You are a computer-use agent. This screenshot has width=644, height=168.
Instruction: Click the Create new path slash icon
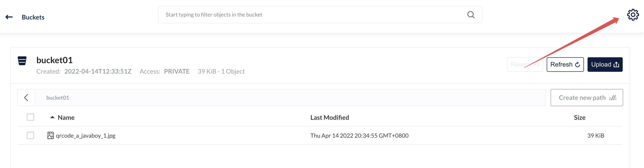(613, 98)
